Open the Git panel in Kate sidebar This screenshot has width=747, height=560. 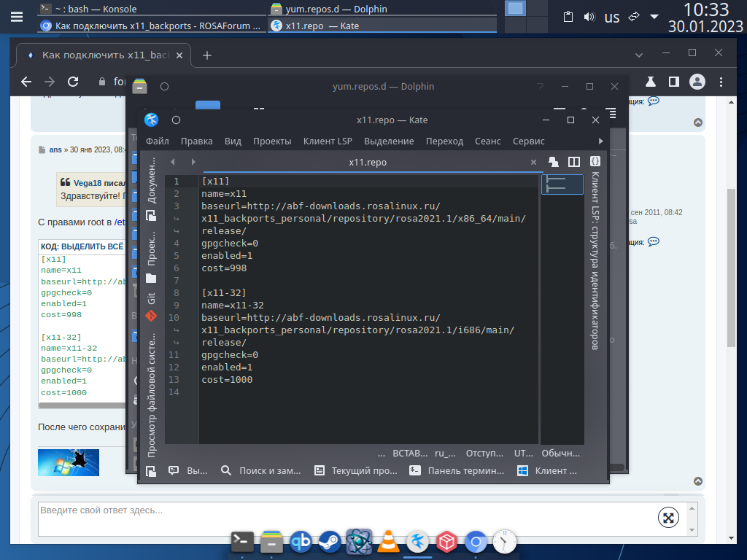click(151, 299)
